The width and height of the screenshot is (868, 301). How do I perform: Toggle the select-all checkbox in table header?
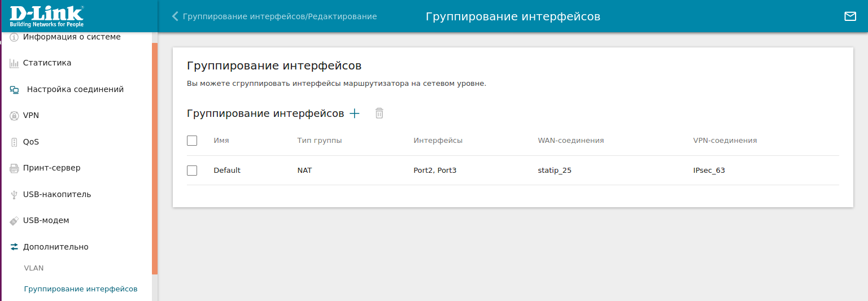(x=192, y=141)
